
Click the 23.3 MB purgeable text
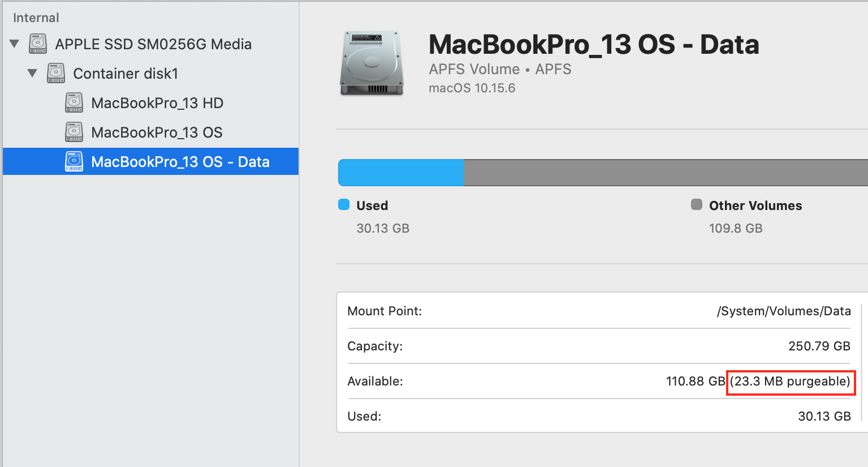791,382
